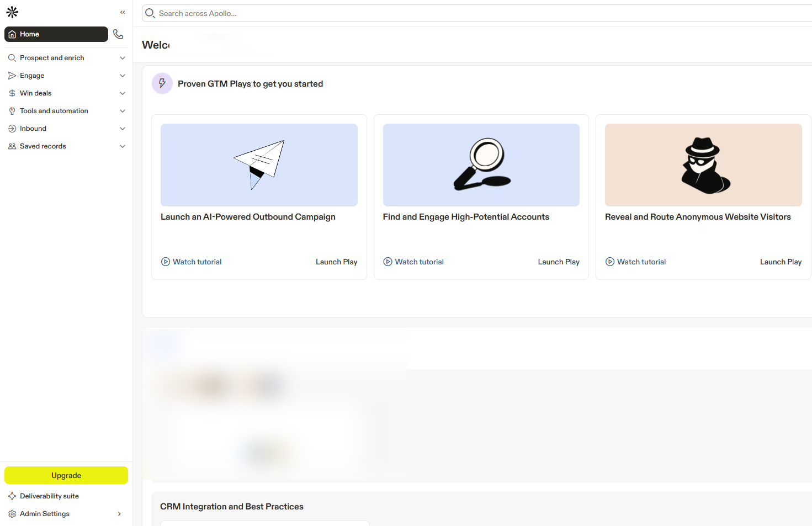
Task: Click the lightning bolt GTM Plays icon
Action: (162, 83)
